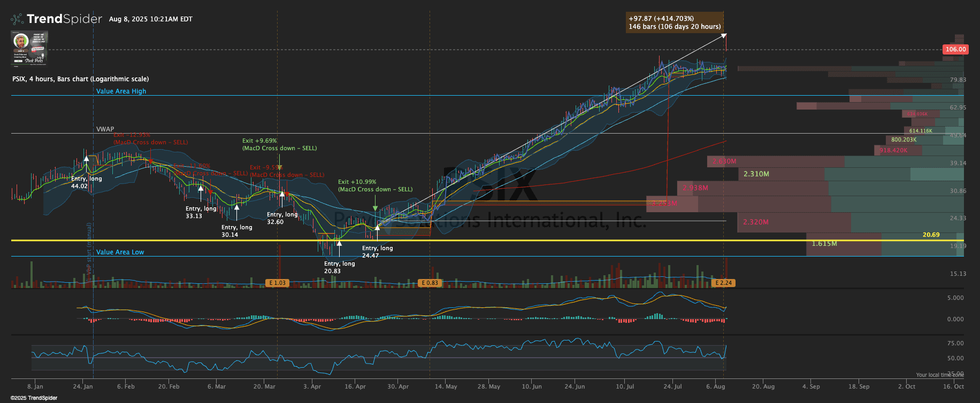Click the E 2.24 earnings marker
The width and height of the screenshot is (980, 403).
[723, 283]
